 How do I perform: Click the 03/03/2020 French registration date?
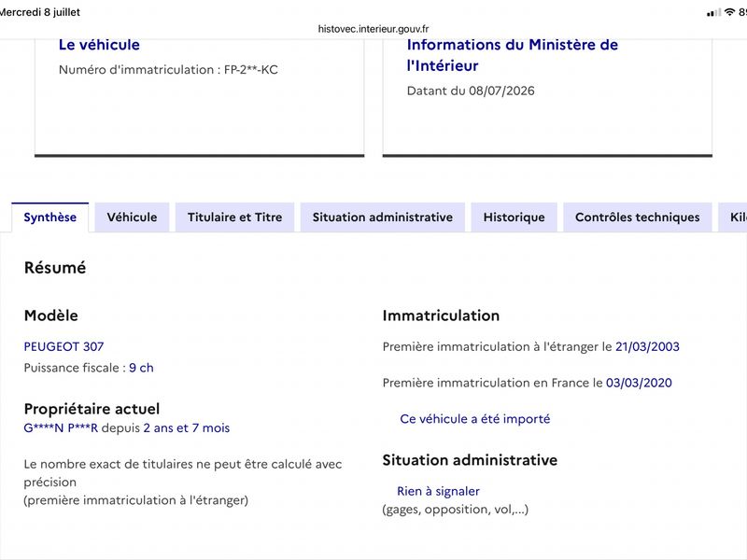coord(639,383)
